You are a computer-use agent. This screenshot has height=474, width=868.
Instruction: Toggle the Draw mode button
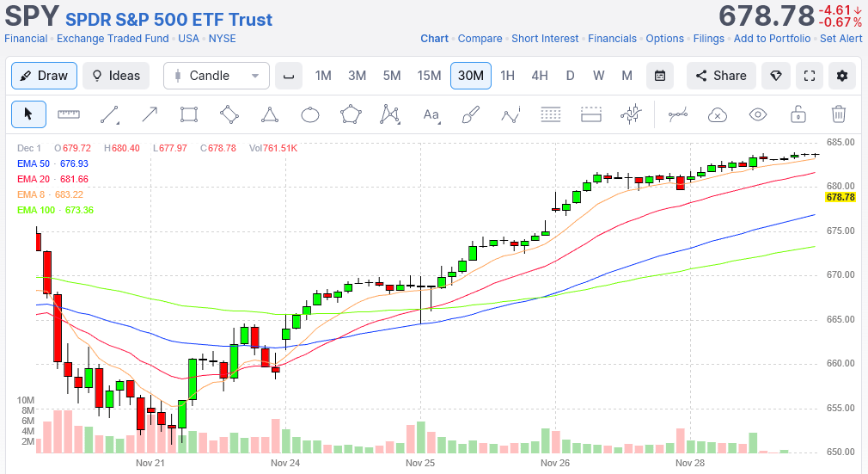45,76
